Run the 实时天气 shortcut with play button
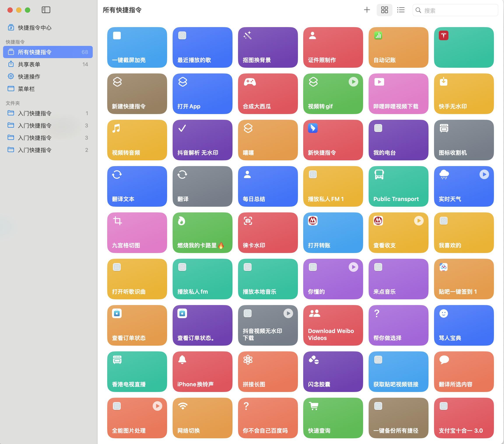Screen dimensions: 504x444 pyautogui.click(x=484, y=174)
